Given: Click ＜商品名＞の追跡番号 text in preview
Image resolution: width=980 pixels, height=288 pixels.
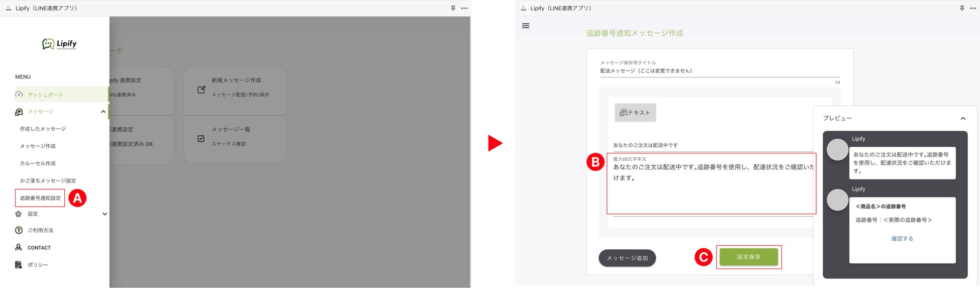Looking at the screenshot, I should pos(880,207).
